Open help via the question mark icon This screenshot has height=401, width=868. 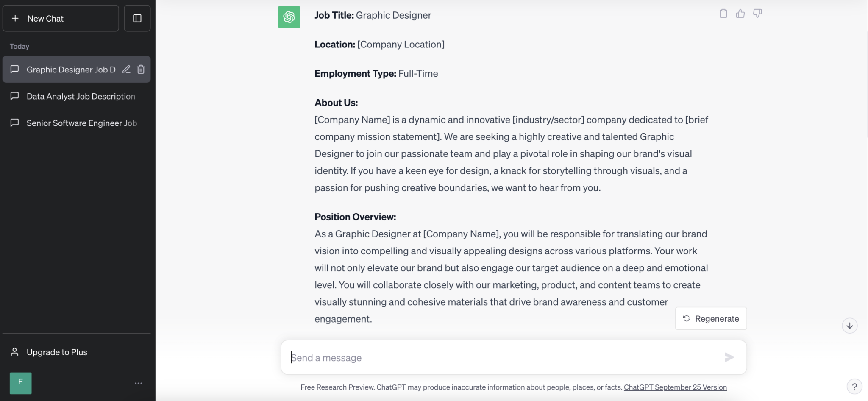(854, 386)
